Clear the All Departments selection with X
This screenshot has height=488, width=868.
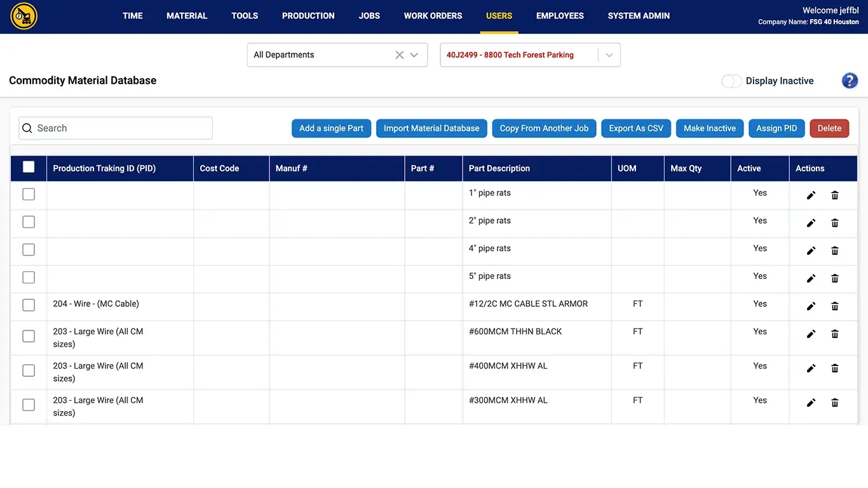(399, 55)
